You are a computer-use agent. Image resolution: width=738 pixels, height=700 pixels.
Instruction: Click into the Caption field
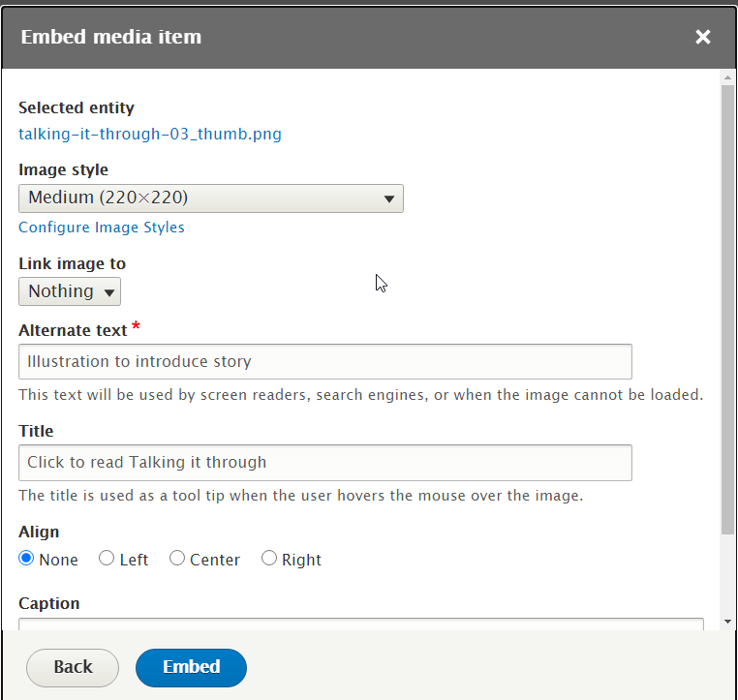[x=361, y=624]
